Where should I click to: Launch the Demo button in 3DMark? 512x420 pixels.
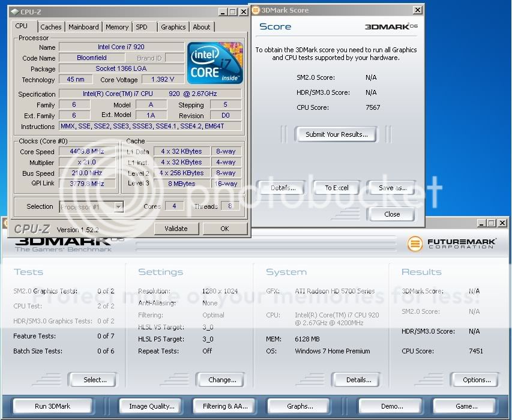coord(392,406)
